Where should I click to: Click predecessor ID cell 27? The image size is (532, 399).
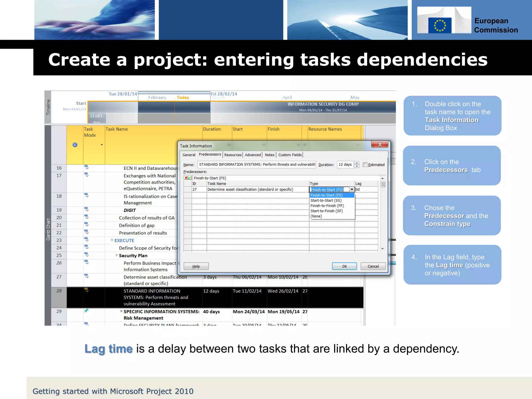click(199, 189)
